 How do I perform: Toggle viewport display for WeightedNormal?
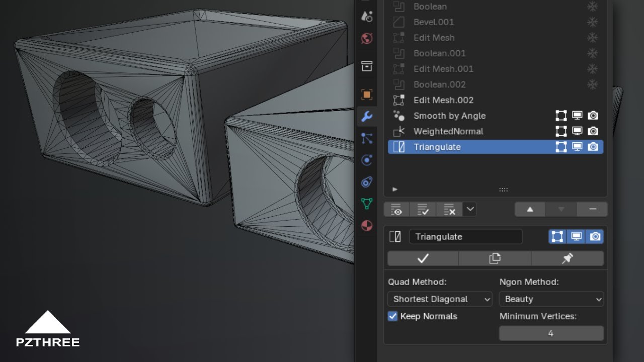click(x=577, y=131)
